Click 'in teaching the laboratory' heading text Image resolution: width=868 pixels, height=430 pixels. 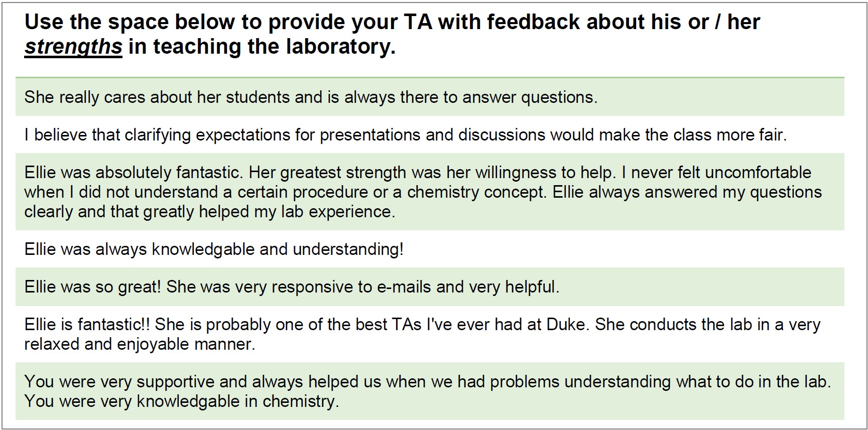pyautogui.click(x=261, y=47)
